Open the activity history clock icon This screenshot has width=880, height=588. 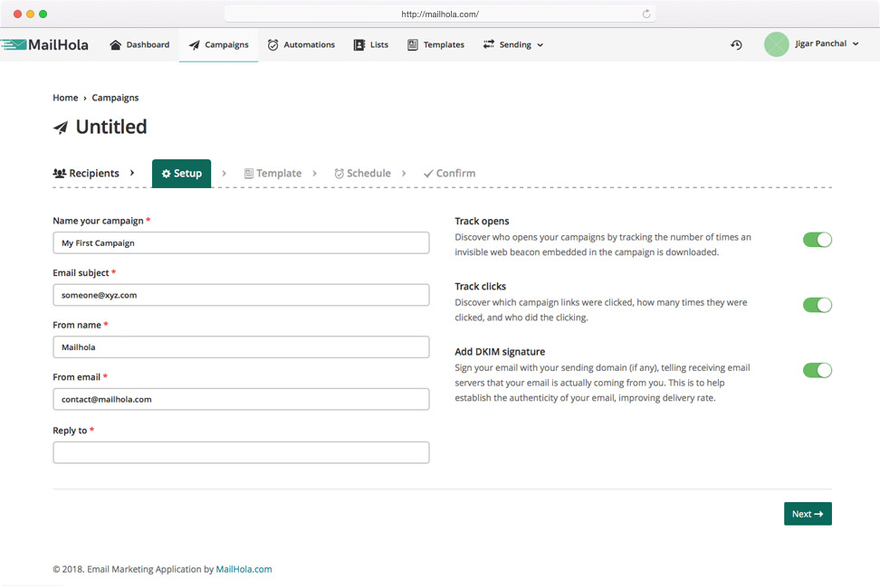click(x=736, y=44)
